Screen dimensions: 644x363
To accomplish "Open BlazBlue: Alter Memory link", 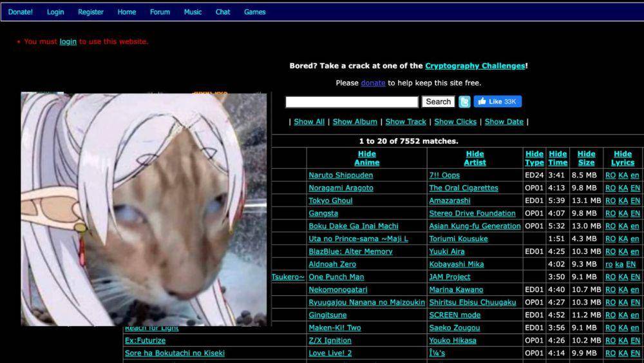I will pyautogui.click(x=351, y=251).
